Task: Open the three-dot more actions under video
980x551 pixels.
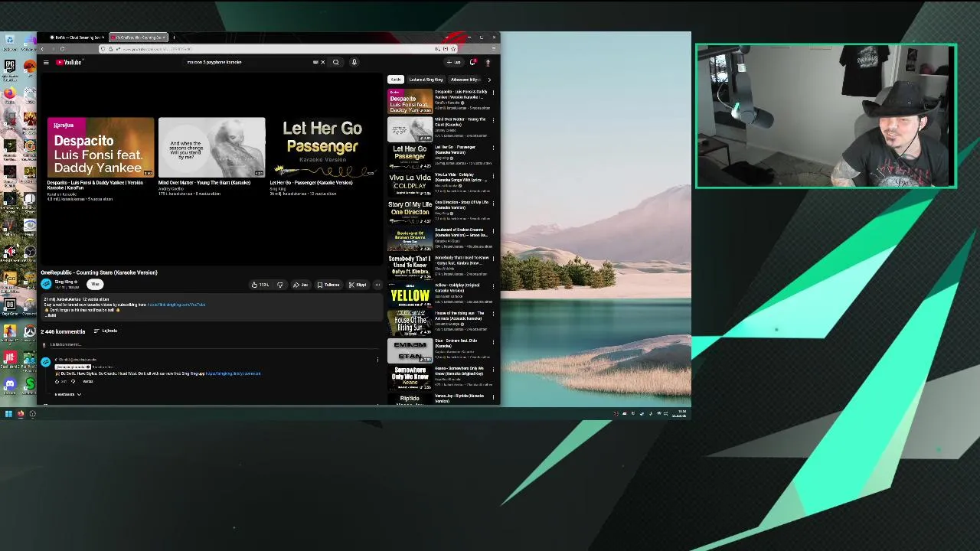Action: (x=377, y=285)
